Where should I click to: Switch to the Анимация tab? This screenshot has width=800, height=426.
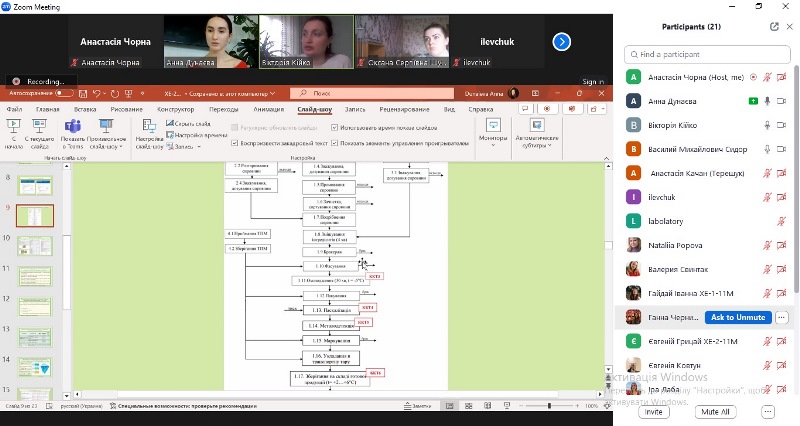coord(268,109)
